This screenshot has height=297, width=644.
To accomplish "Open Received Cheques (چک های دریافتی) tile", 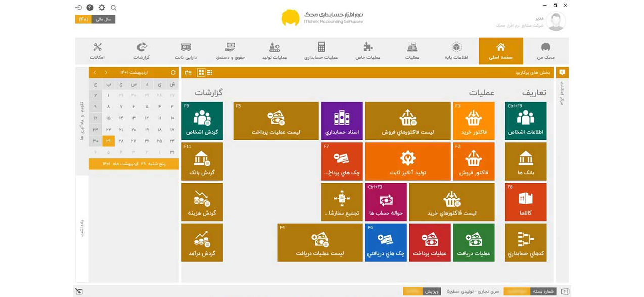I will click(386, 242).
